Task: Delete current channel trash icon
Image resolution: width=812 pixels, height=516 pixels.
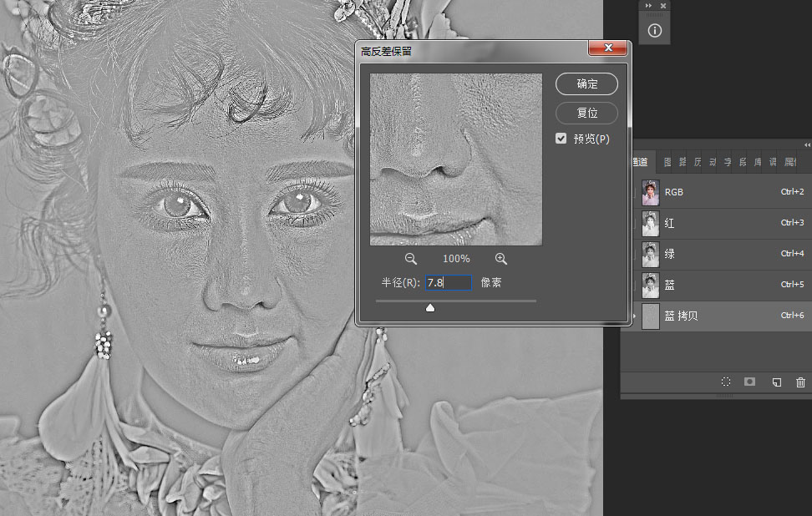Action: pyautogui.click(x=800, y=382)
